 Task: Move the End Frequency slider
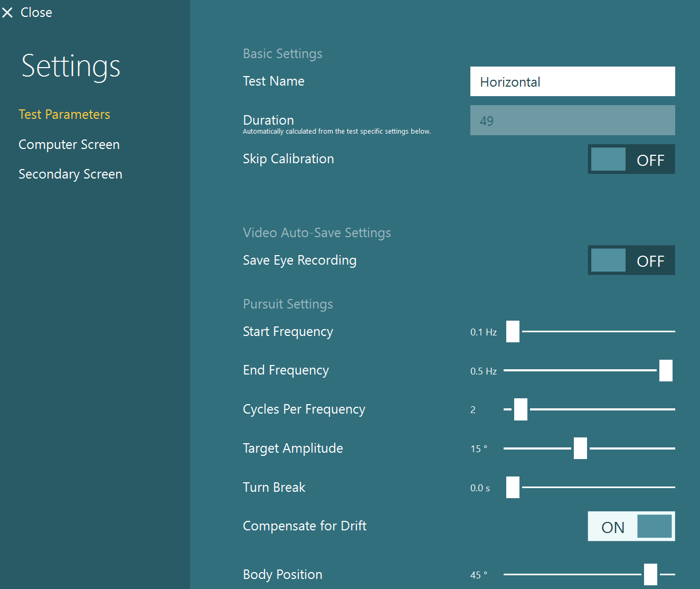666,370
